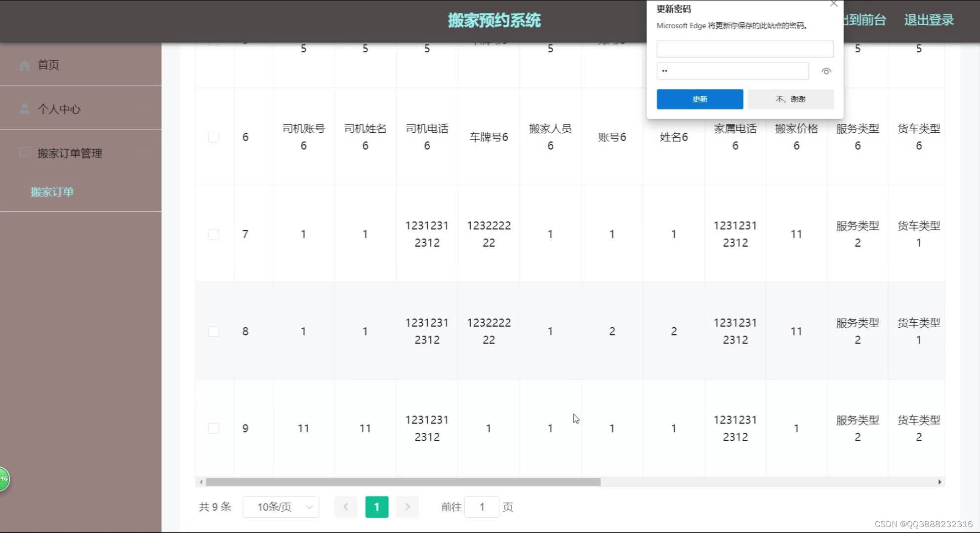Collapse the 搬家订单管理 sidebar menu

tap(81, 153)
